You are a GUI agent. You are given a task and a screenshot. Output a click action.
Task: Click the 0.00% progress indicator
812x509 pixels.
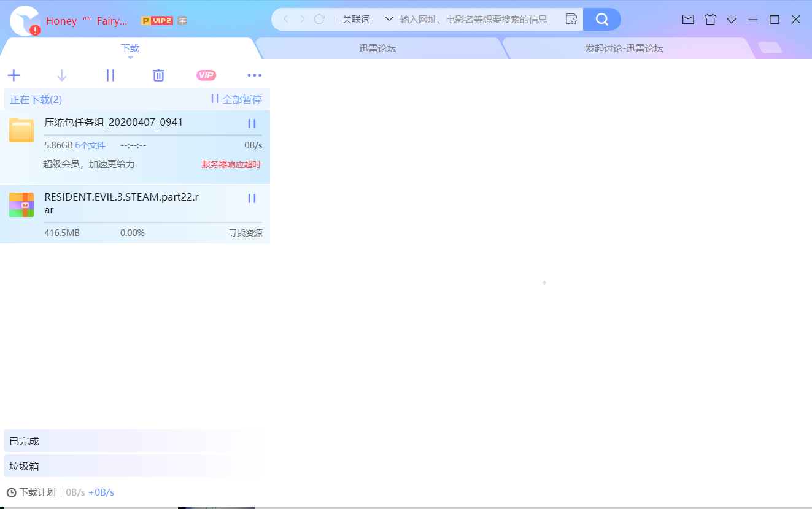(x=132, y=232)
